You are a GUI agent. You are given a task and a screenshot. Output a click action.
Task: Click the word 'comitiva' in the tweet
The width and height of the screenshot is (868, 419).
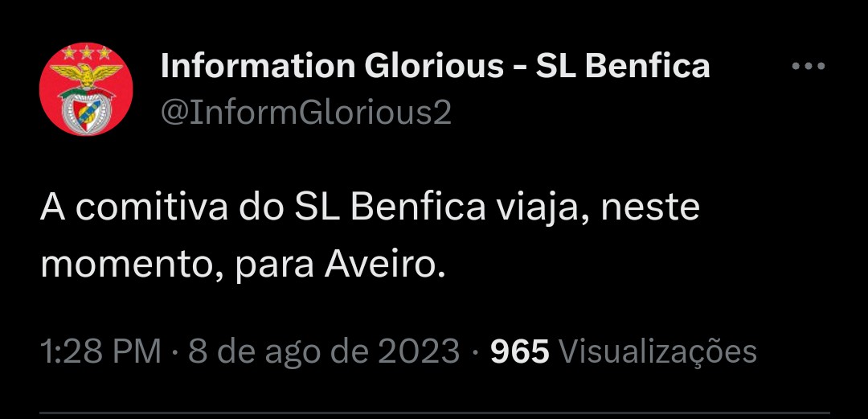[152, 207]
